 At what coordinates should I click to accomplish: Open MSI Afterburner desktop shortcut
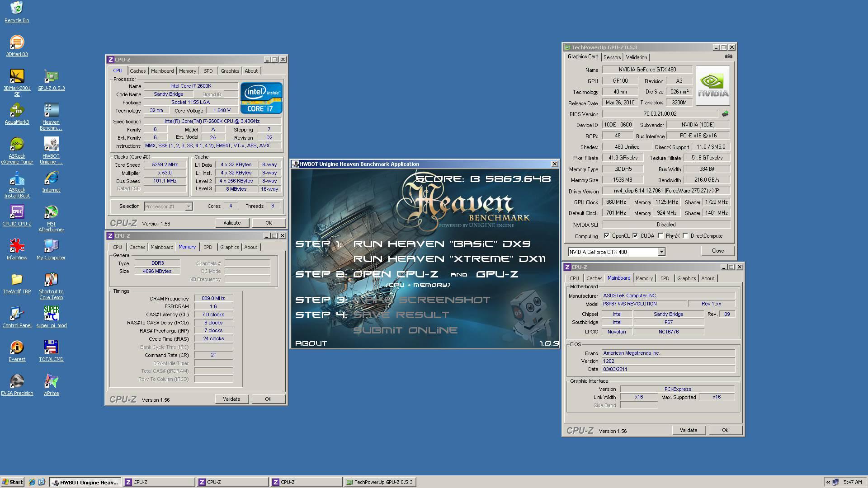[x=51, y=218]
